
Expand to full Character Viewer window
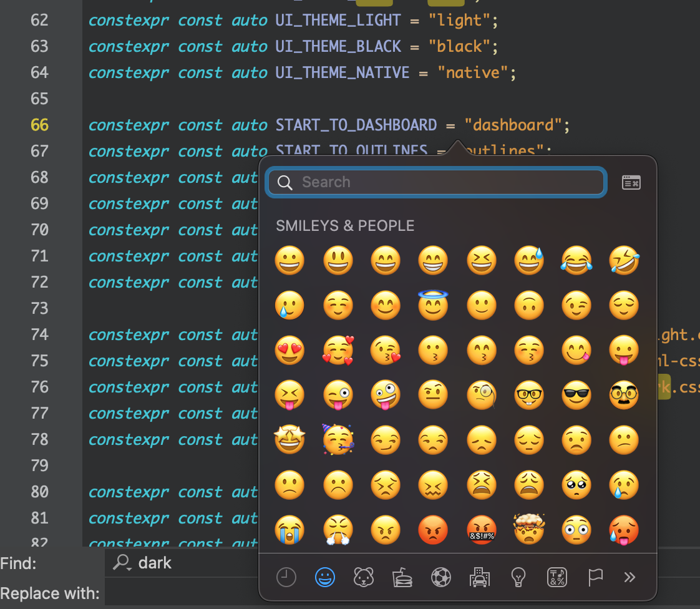(631, 182)
